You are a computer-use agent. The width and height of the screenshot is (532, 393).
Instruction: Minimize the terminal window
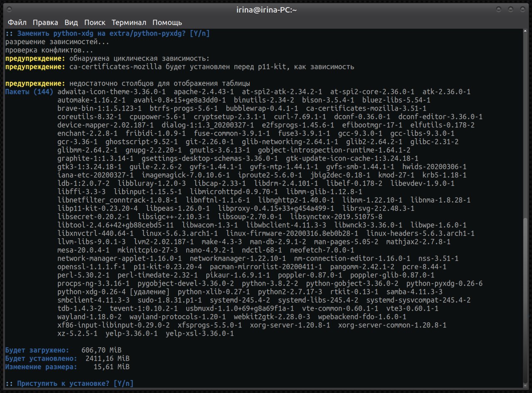click(x=499, y=9)
